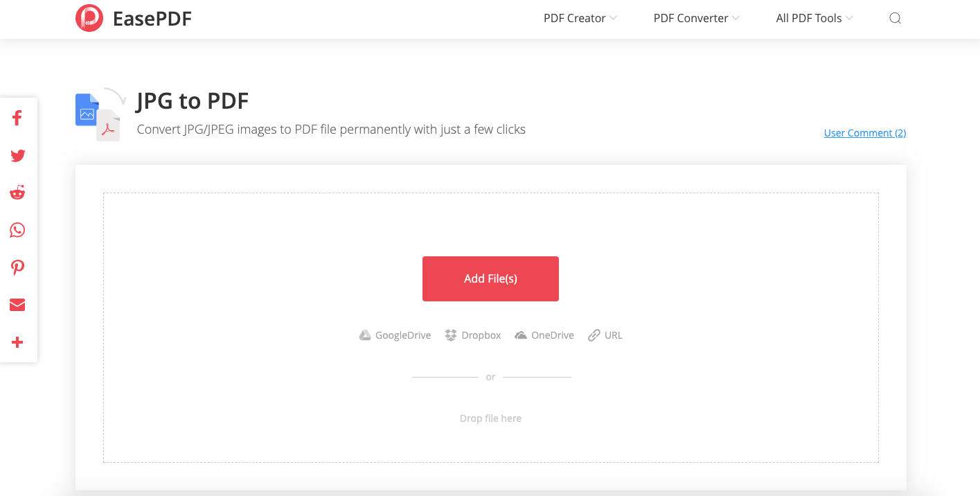
Task: Share page on Facebook
Action: (x=17, y=118)
